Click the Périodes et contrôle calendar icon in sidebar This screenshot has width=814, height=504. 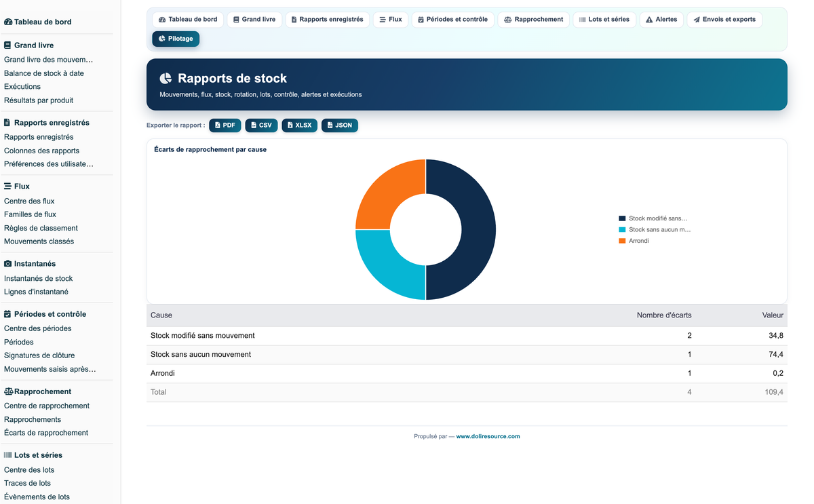[x=7, y=314]
